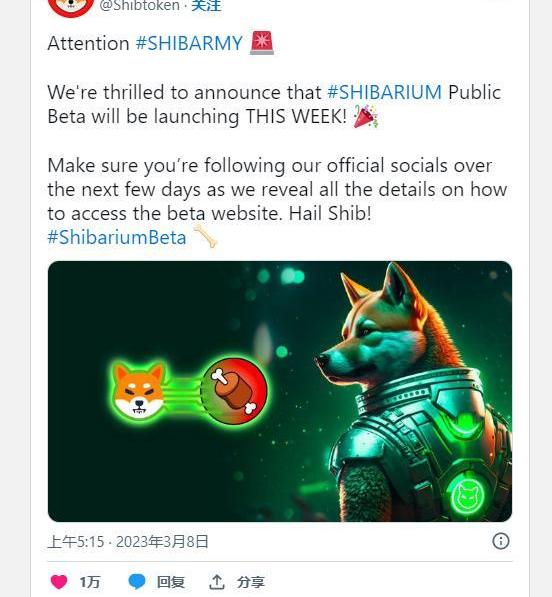Open the #SHIBARIUM hashtag link
552x597 pixels.
[x=384, y=93]
